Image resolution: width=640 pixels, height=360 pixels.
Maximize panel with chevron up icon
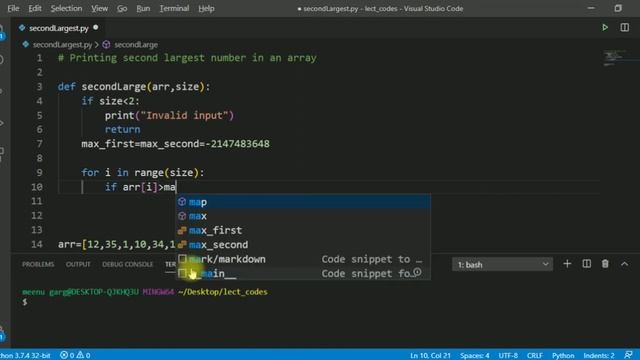click(624, 264)
